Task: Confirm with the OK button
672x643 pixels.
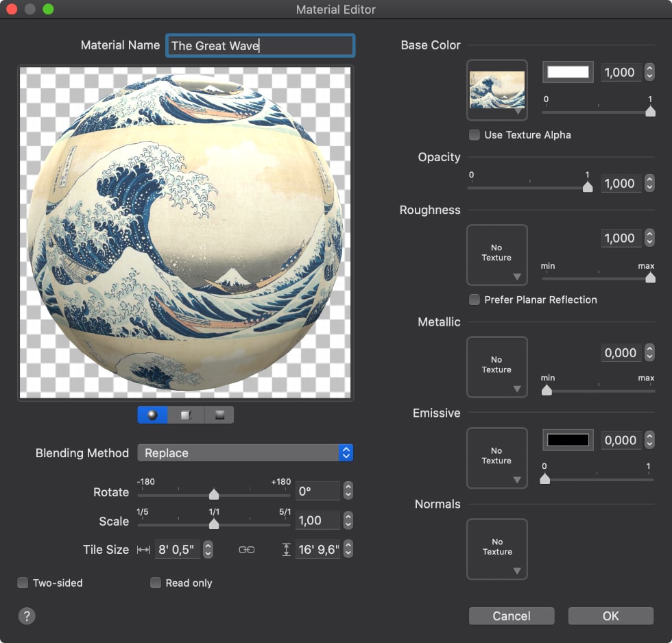Action: click(611, 616)
